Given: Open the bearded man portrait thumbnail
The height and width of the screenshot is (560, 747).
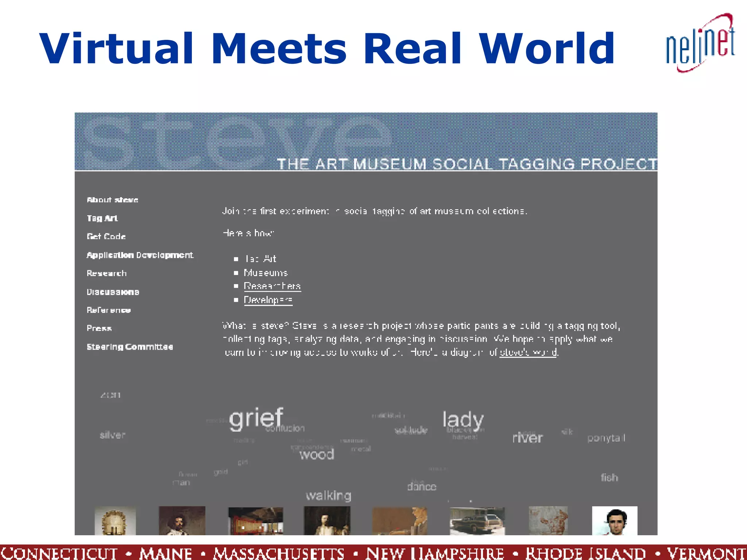Looking at the screenshot, I should 182,521.
